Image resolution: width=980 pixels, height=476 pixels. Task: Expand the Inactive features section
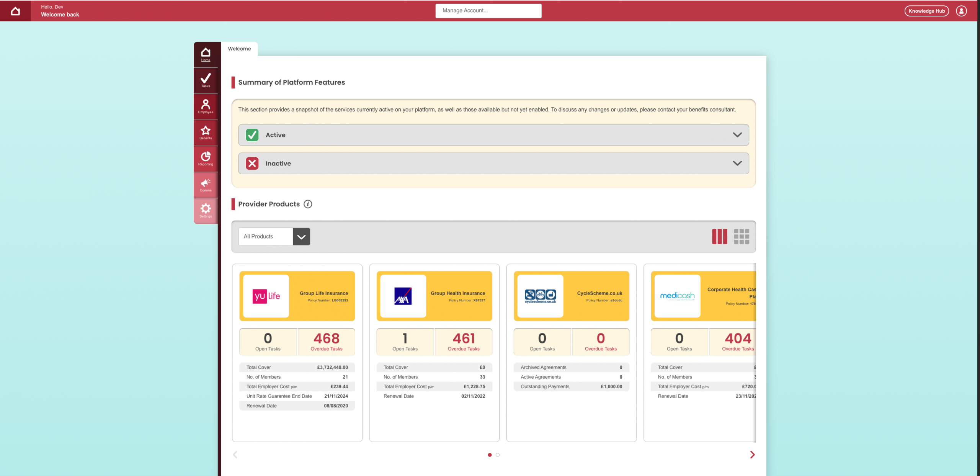click(493, 164)
